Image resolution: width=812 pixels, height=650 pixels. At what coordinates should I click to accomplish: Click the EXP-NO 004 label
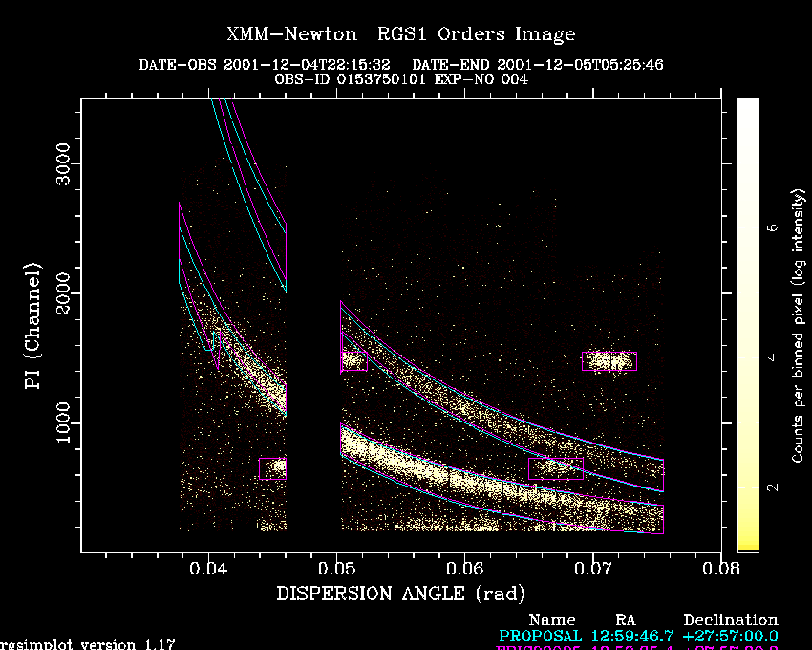pos(481,79)
